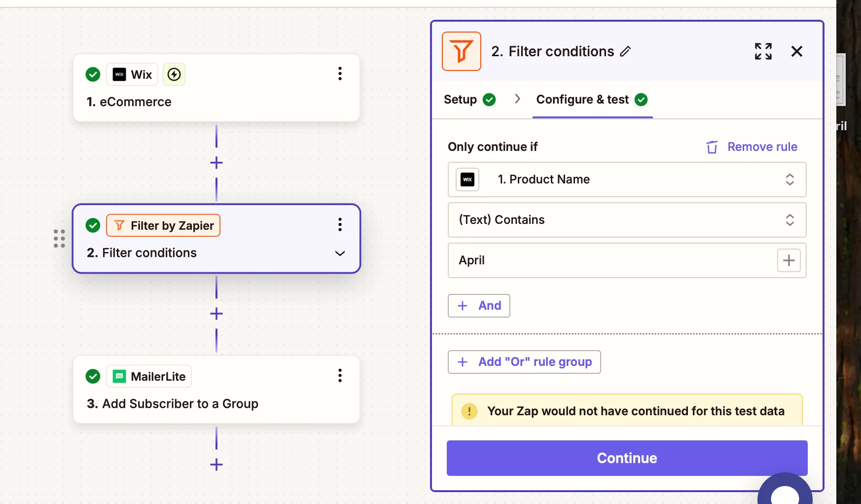861x504 pixels.
Task: Select the 3. Add Subscriber to a Group step
Action: (216, 390)
